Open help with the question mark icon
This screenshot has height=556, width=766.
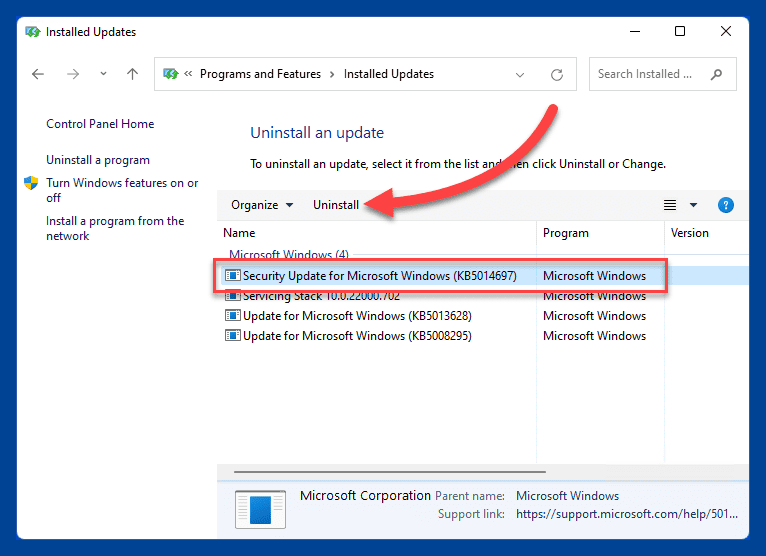point(725,205)
